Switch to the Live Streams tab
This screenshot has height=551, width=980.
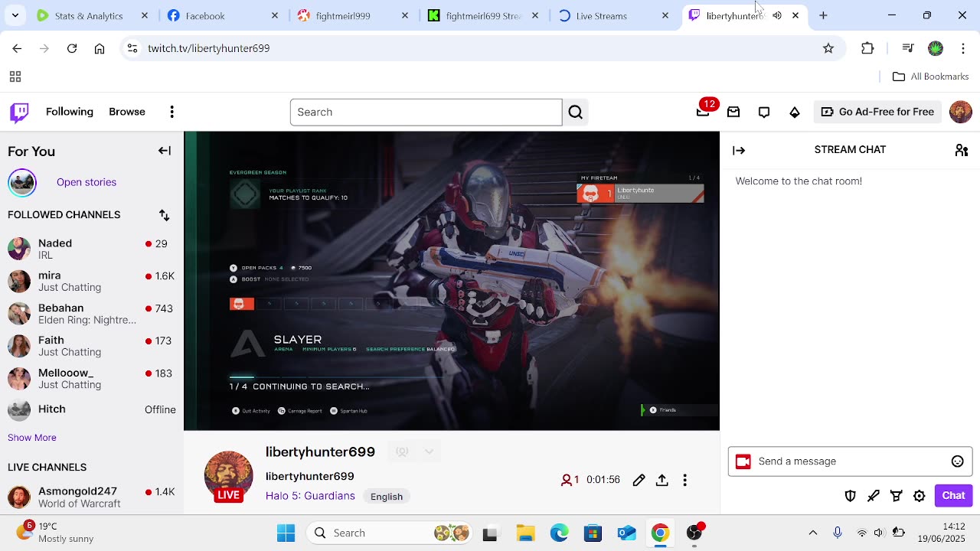612,15
